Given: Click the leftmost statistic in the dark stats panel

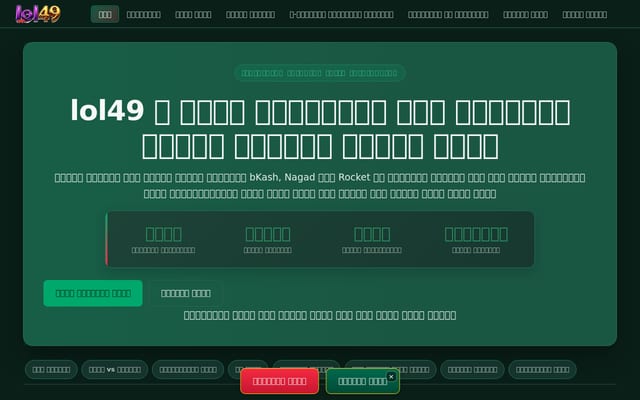Looking at the screenshot, I should coord(163,240).
